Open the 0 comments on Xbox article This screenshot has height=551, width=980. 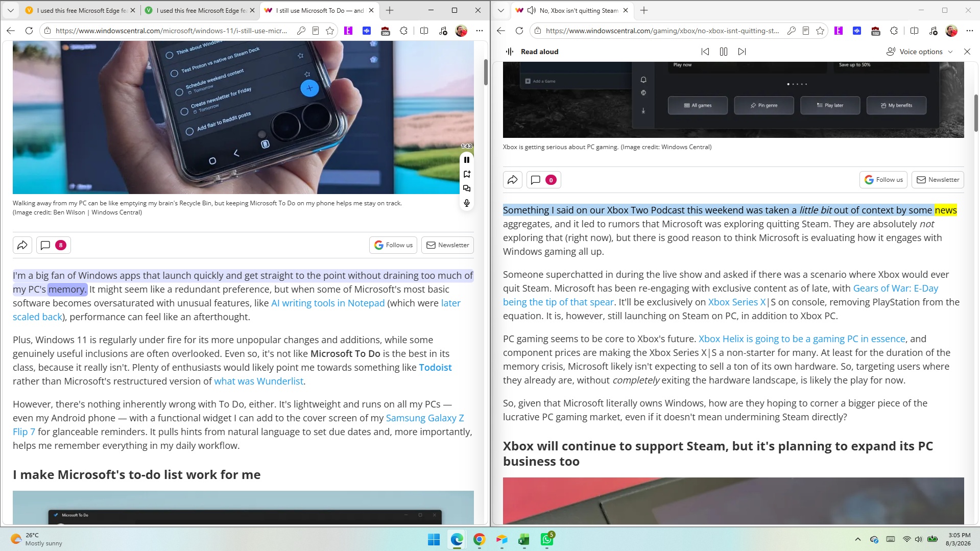543,180
